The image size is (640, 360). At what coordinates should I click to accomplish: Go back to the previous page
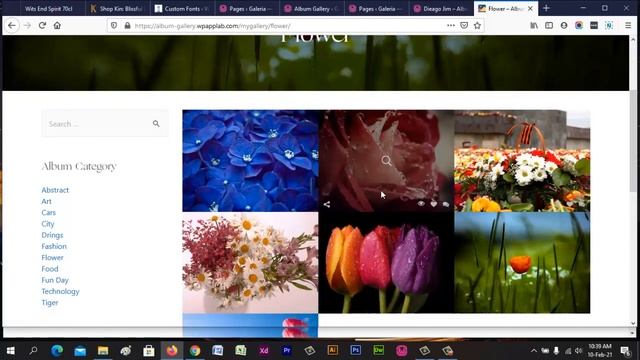pos(12,25)
